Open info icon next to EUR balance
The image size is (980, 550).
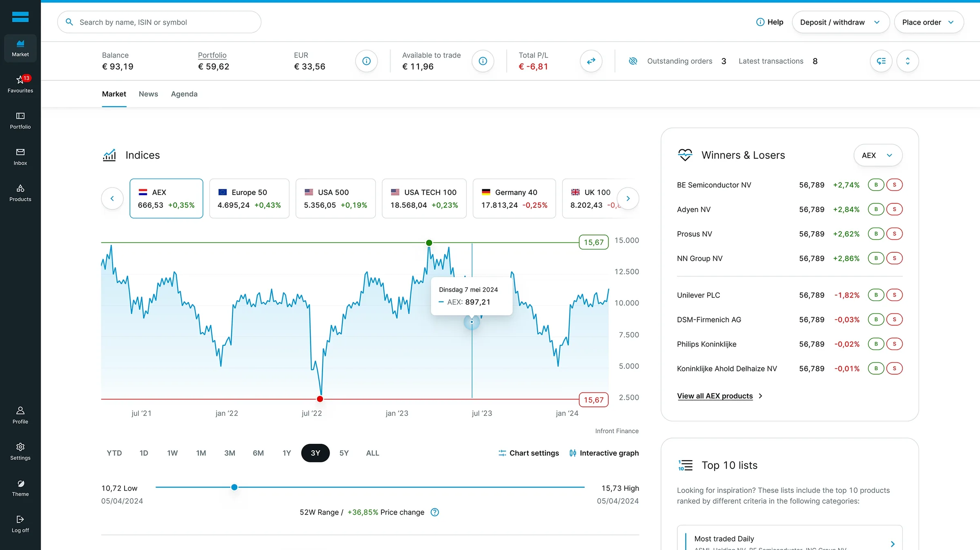(x=366, y=61)
